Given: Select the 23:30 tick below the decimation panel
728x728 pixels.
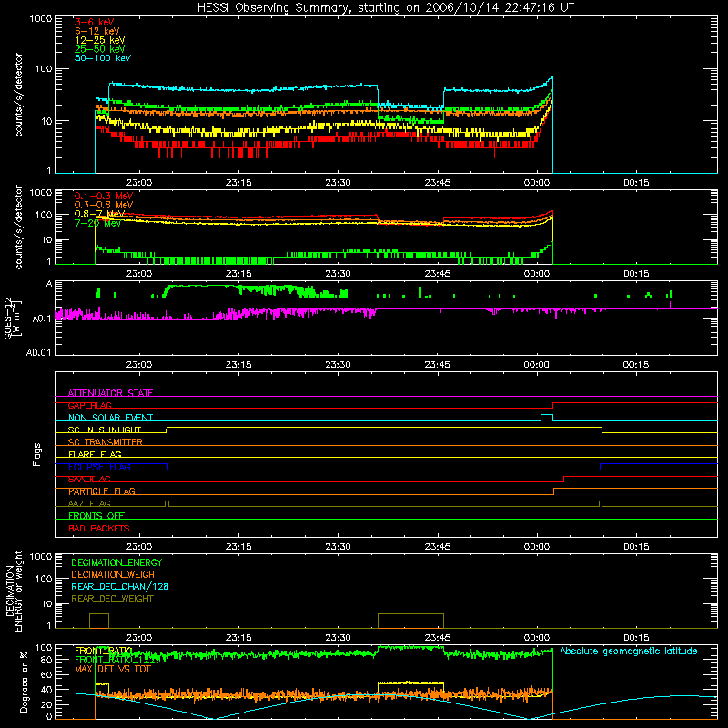Looking at the screenshot, I should (x=338, y=638).
